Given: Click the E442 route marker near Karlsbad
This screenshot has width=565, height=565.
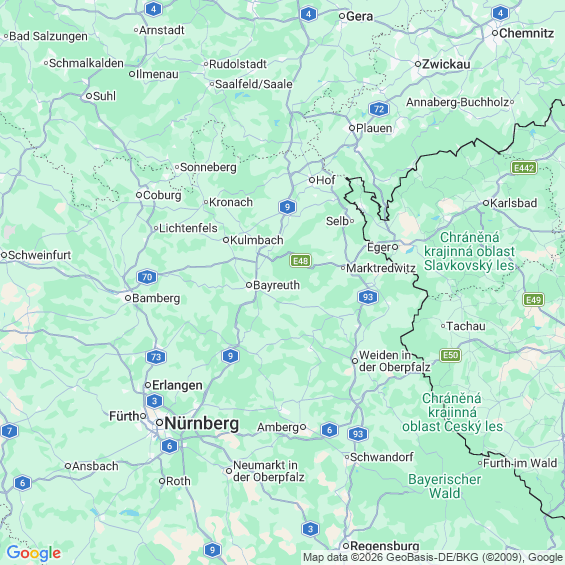Looking at the screenshot, I should point(524,168).
